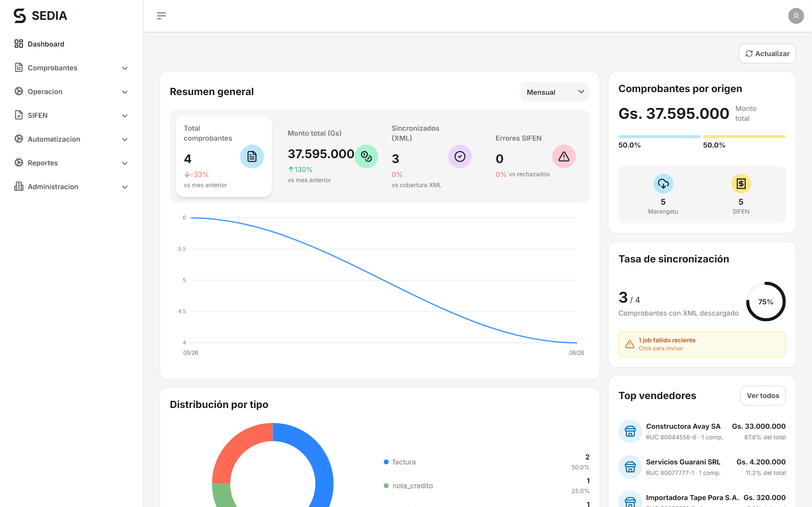
Task: Click the Reportes gear icon in sidebar
Action: point(19,163)
